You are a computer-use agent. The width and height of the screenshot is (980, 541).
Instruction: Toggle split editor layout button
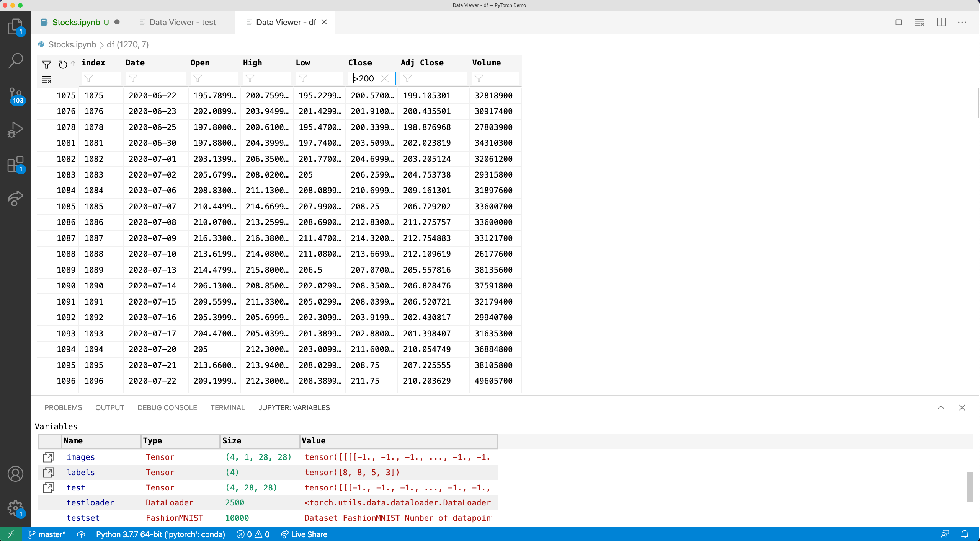point(941,22)
